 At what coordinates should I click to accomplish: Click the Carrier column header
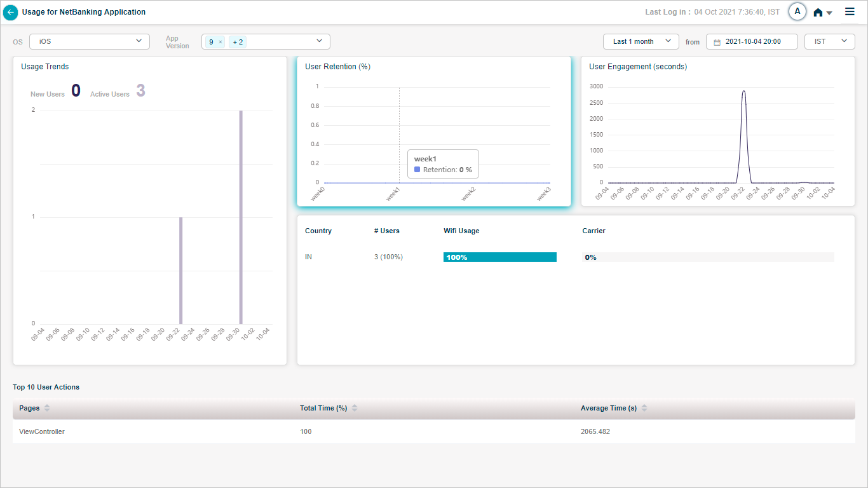[x=594, y=231]
